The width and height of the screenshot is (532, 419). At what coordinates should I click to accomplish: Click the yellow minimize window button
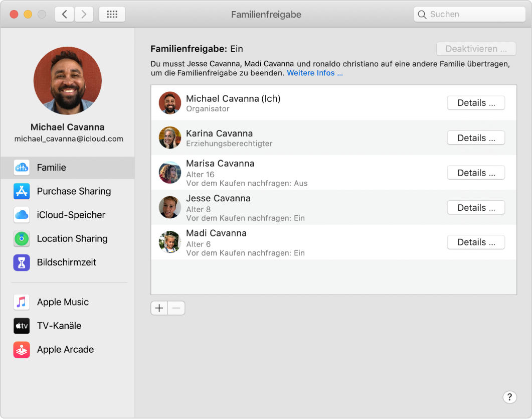[28, 14]
